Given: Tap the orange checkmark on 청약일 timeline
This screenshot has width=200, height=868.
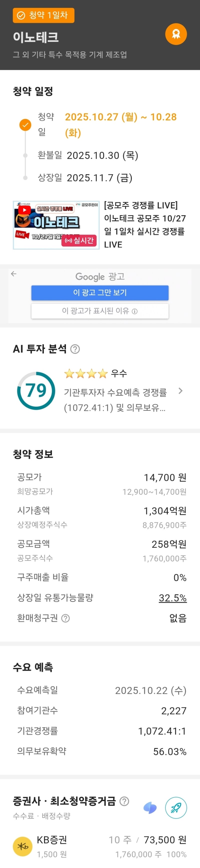Looking at the screenshot, I should pos(25,125).
